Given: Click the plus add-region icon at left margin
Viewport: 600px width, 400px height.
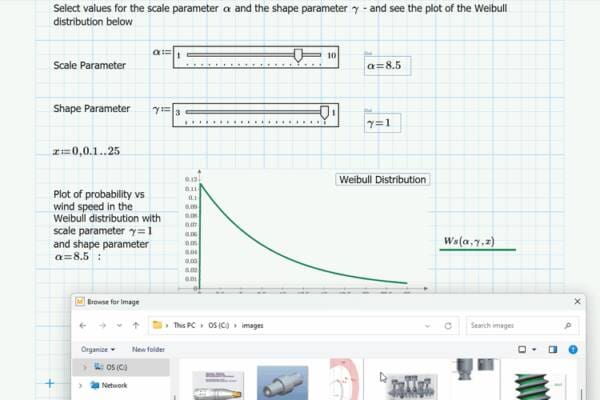Looking at the screenshot, I should coord(50,383).
